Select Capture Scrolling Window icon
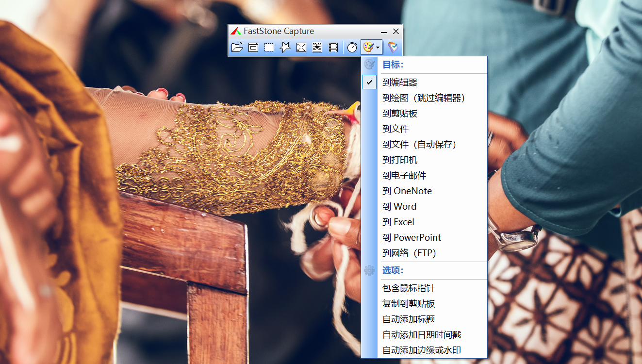The image size is (642, 364). [x=317, y=47]
